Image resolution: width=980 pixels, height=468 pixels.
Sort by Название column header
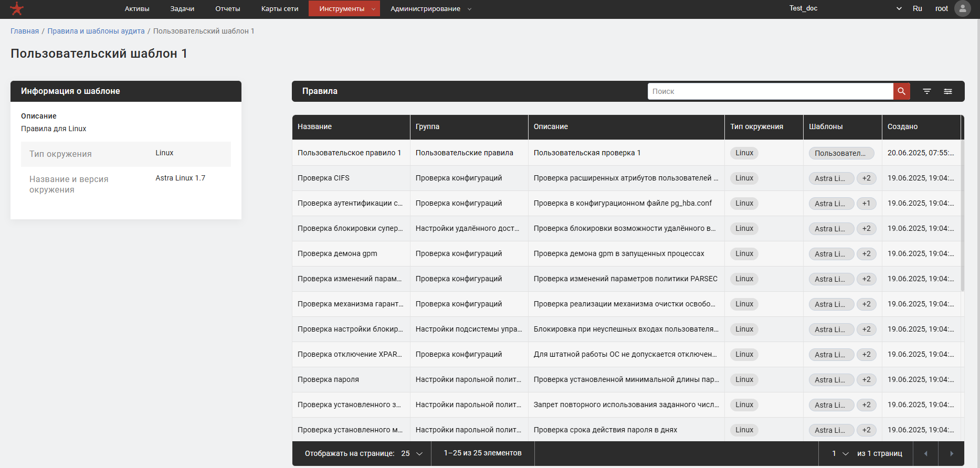[315, 126]
